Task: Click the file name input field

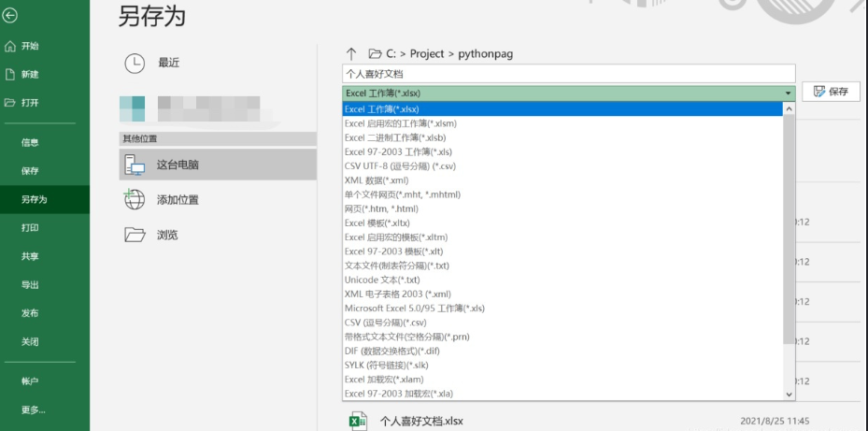Action: 568,74
